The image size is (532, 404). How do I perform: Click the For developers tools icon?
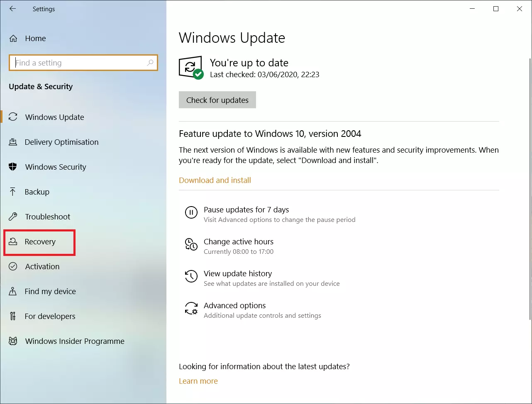(x=13, y=316)
